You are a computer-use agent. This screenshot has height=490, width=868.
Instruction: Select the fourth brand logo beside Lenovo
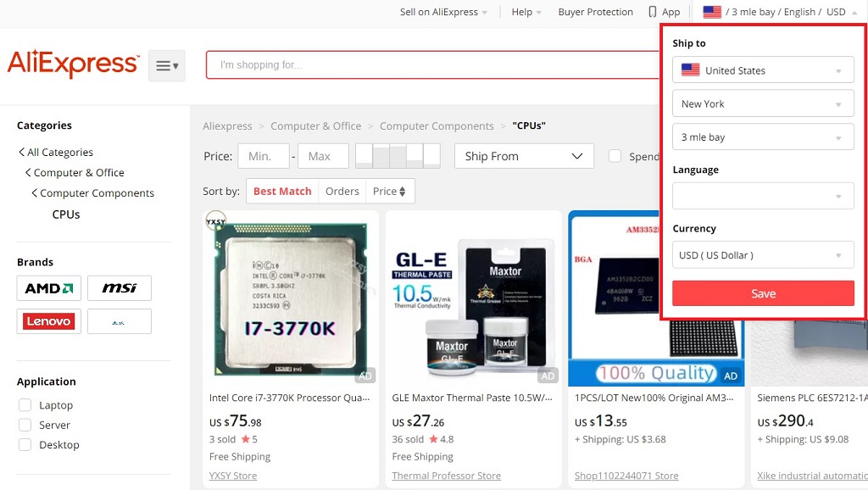119,321
